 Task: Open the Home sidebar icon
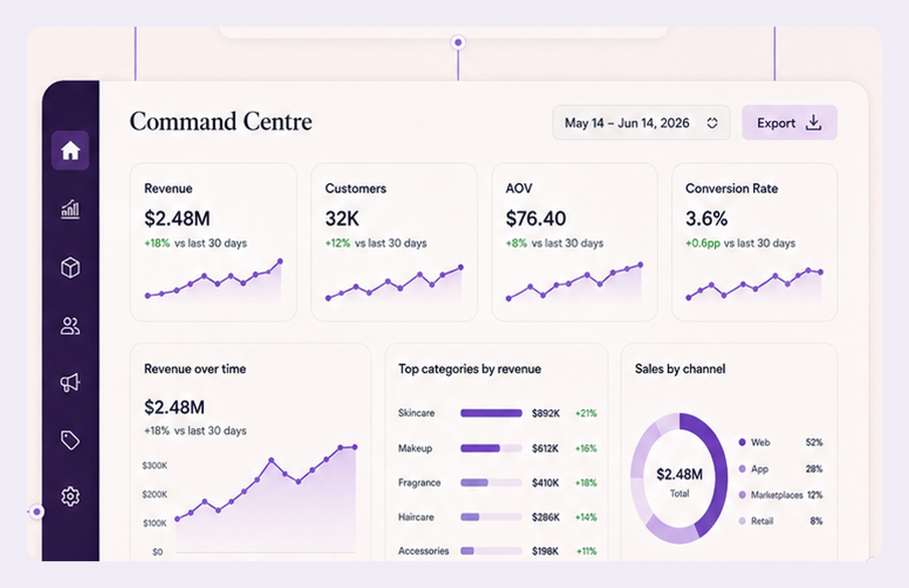(70, 150)
